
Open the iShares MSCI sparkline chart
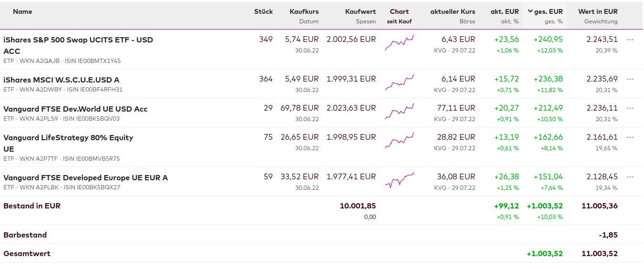point(400,83)
